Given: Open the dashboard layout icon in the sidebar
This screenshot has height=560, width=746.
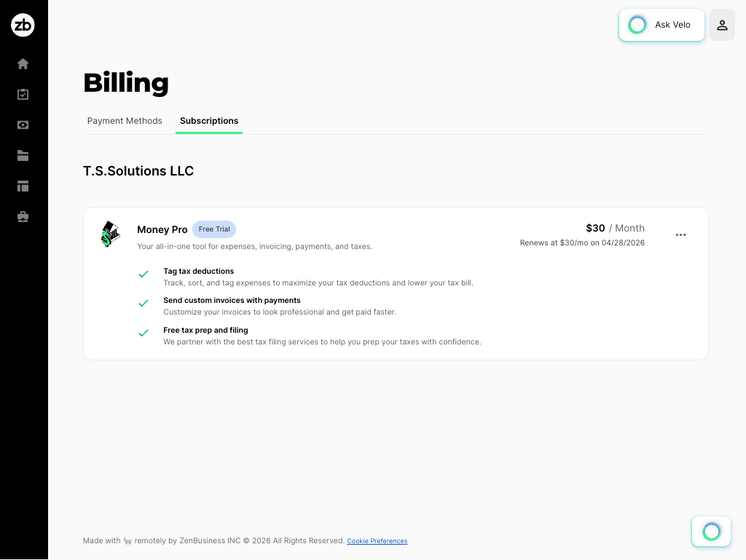Looking at the screenshot, I should (x=23, y=186).
